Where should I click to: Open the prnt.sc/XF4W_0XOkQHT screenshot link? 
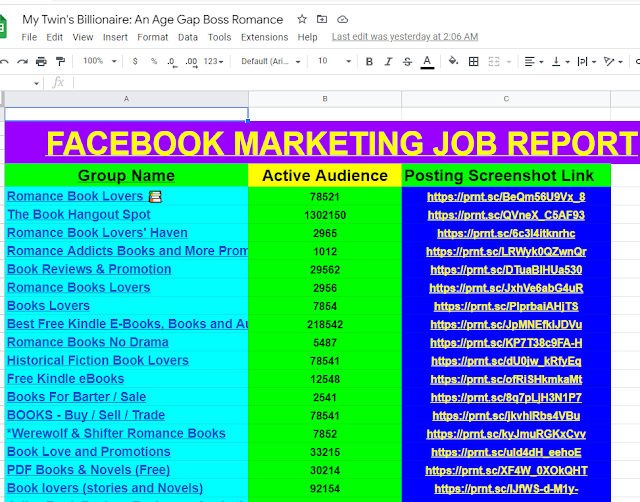506,471
